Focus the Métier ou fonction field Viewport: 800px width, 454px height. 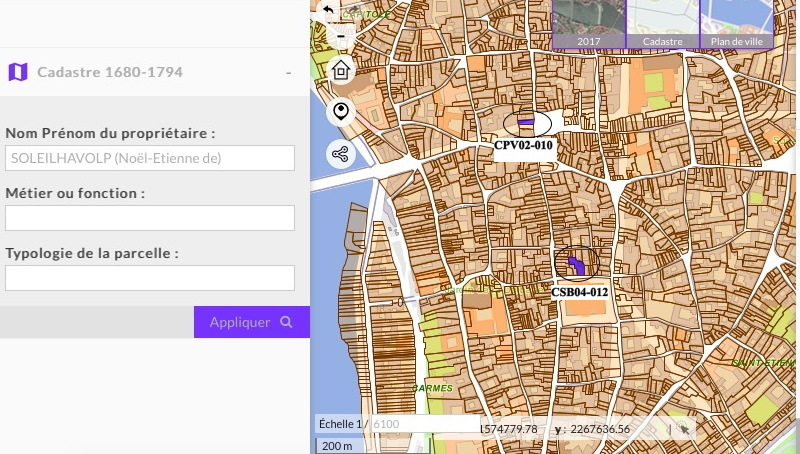pyautogui.click(x=150, y=218)
